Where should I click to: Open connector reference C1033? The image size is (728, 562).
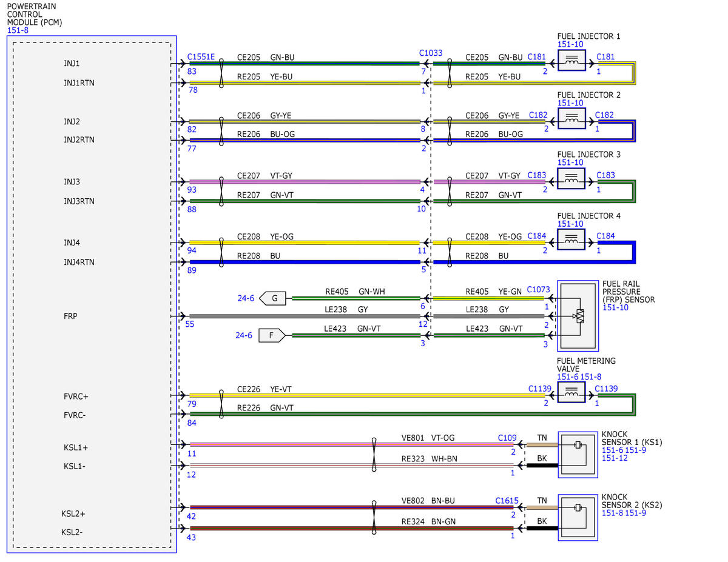pyautogui.click(x=430, y=53)
